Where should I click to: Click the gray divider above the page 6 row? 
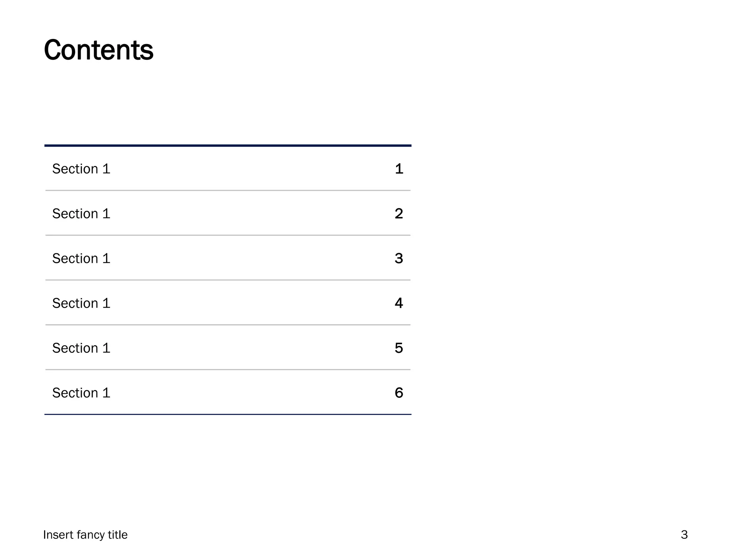click(228, 370)
